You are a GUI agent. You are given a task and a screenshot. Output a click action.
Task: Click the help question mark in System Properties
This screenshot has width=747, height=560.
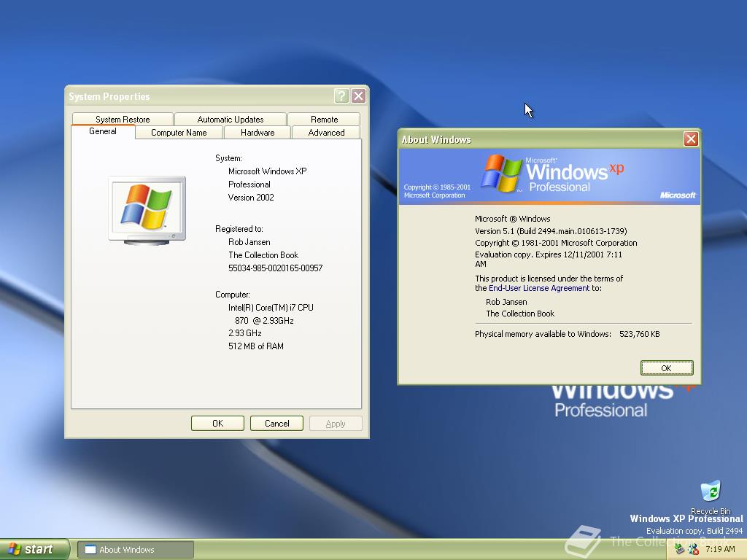pos(341,96)
